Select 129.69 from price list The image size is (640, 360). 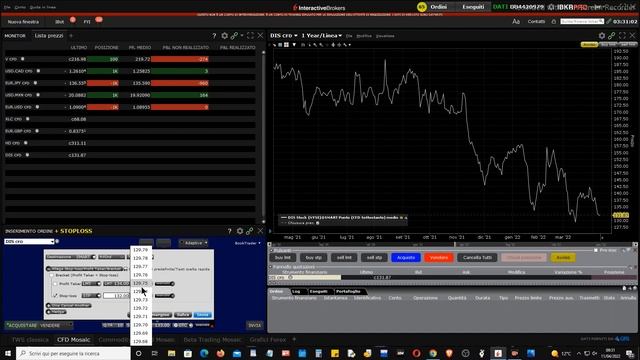pos(141,333)
